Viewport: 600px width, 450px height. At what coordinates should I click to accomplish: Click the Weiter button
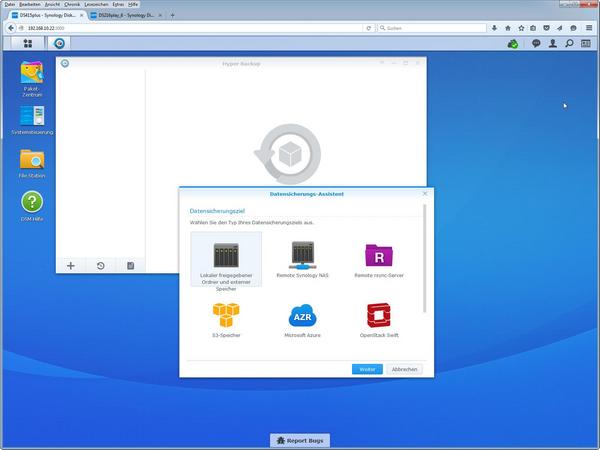pyautogui.click(x=367, y=369)
